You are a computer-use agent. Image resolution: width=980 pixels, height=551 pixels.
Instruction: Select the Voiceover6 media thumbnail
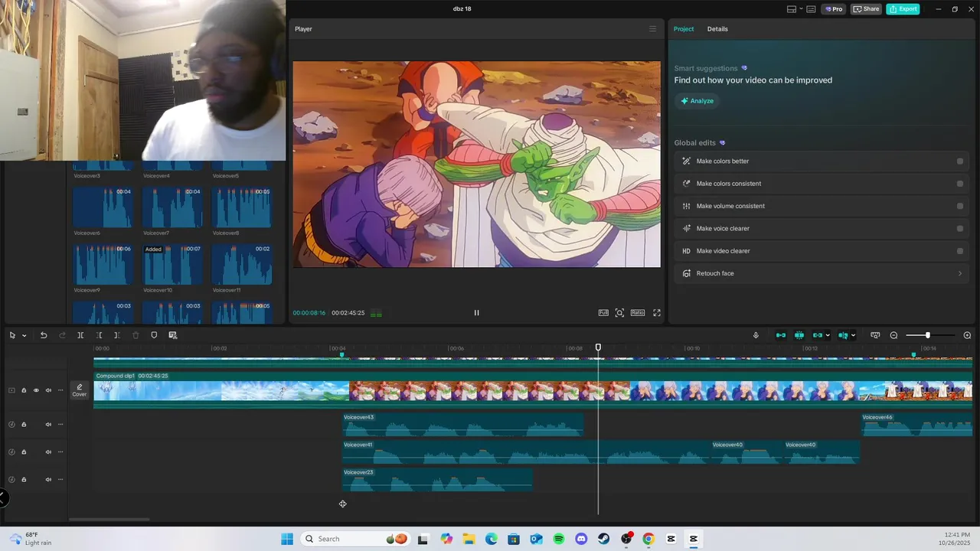pos(103,207)
